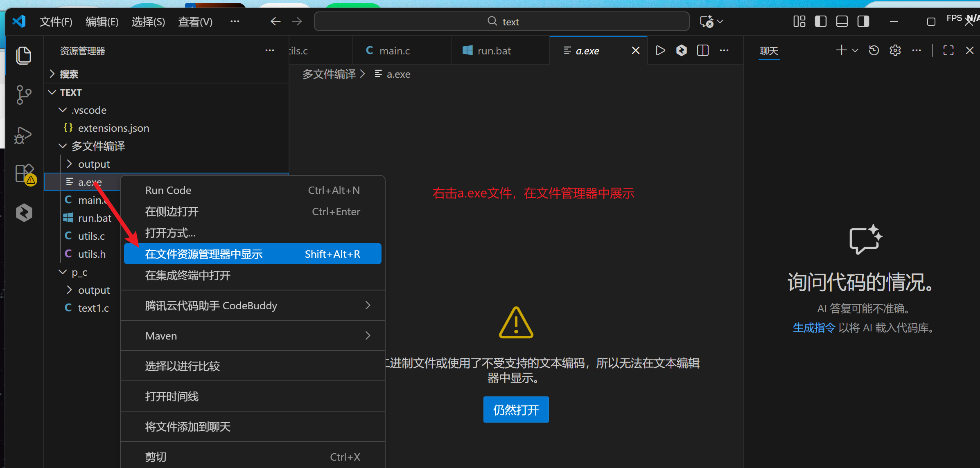Click the Run Code play icon
This screenshot has width=980, height=468.
660,50
